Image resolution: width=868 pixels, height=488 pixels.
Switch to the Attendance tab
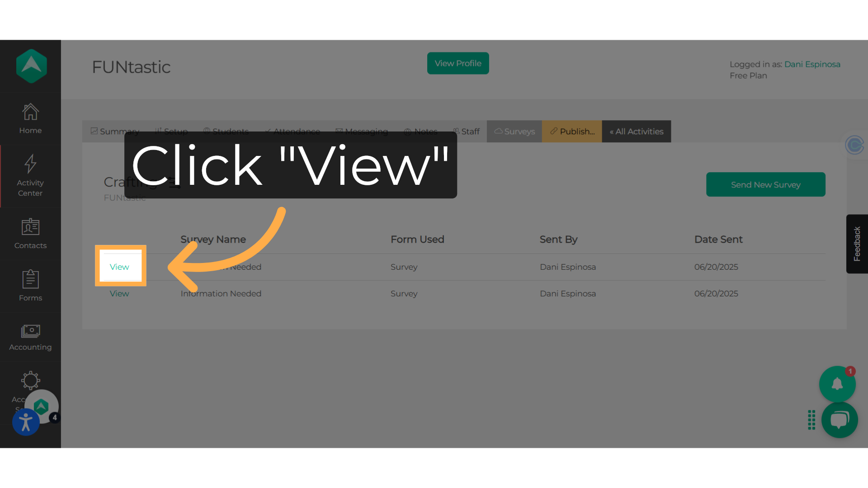292,131
